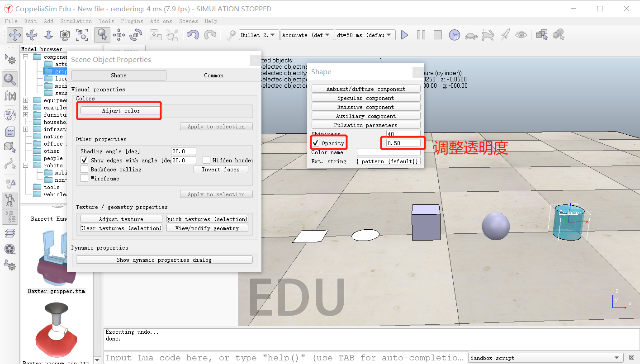Click the Undo toolbar icon
This screenshot has width=640, height=364.
point(193,35)
